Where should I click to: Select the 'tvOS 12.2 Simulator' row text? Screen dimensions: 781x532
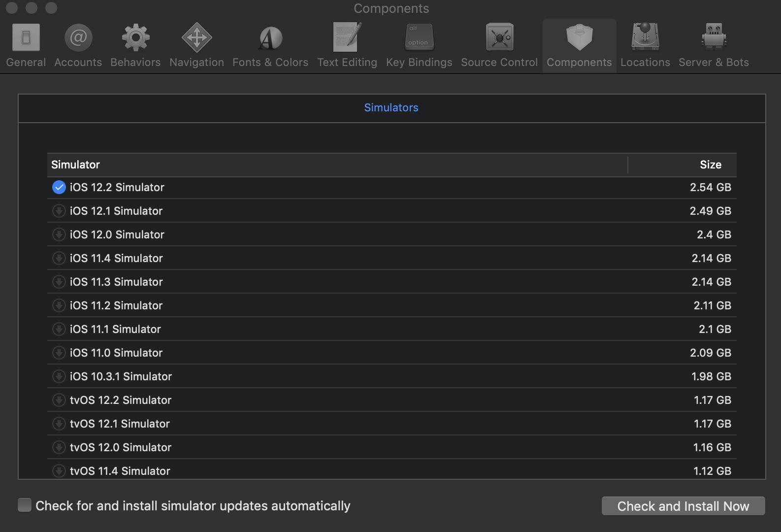coord(121,400)
